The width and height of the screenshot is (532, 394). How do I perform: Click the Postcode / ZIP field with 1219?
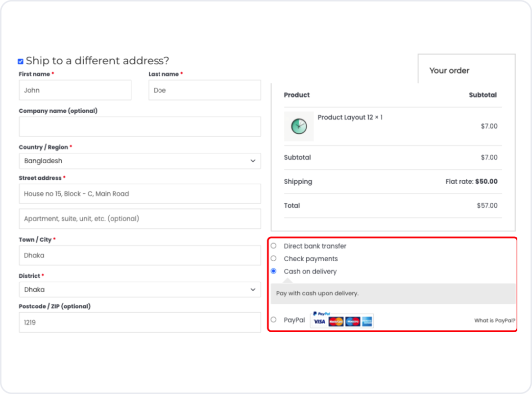pos(140,322)
